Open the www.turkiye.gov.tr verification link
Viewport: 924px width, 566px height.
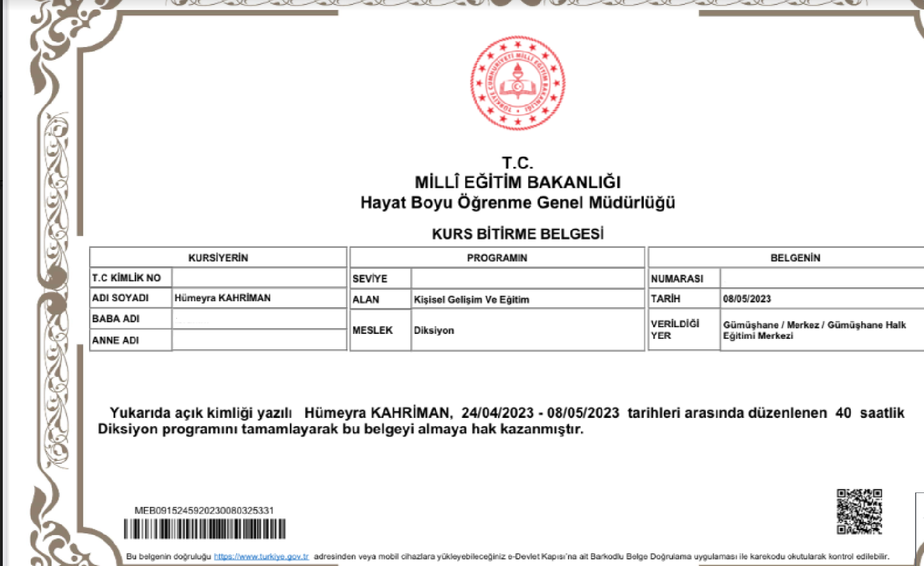coord(261,556)
